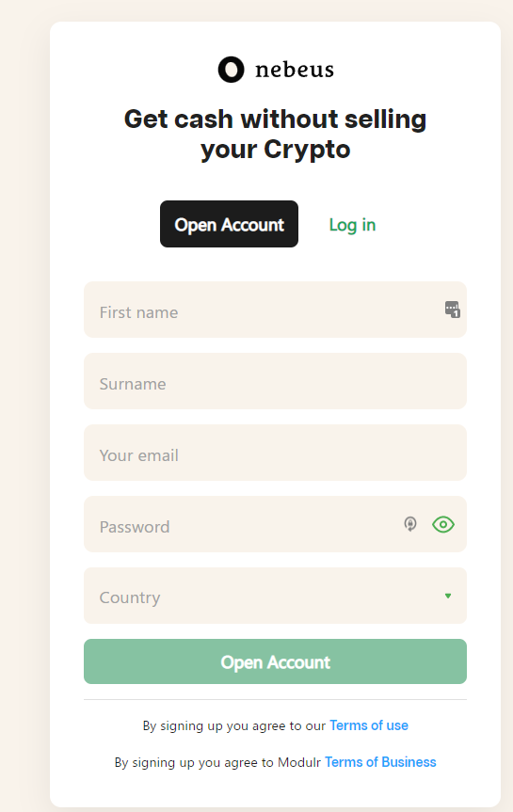Expand the Country list via green arrow
This screenshot has height=812, width=513.
[x=448, y=596]
